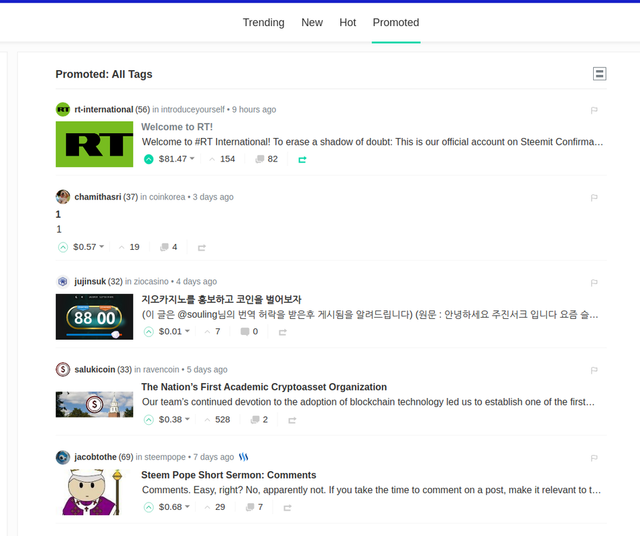Open the coinkorea tag
The image size is (640, 536).
(167, 197)
